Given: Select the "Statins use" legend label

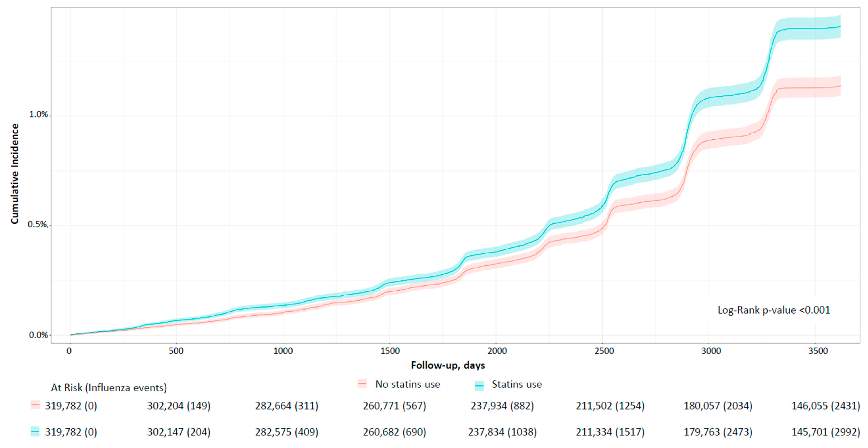Looking at the screenshot, I should pyautogui.click(x=517, y=384).
